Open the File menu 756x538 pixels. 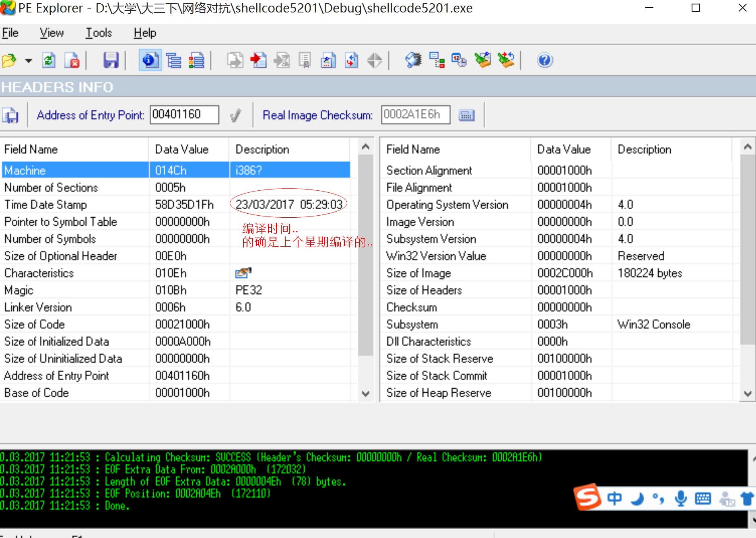[10, 33]
